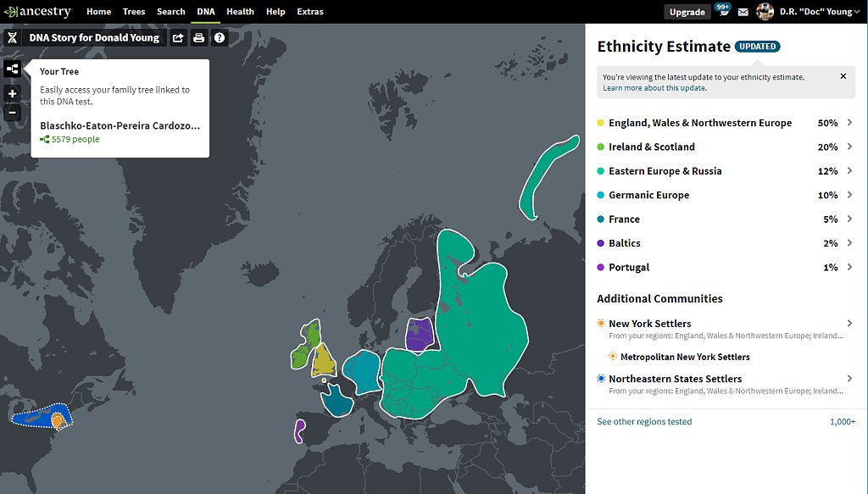Screen dimensions: 868x494
Task: Open the Blaschko-Eaton-Pereira Cardozo tree link
Action: (120, 125)
